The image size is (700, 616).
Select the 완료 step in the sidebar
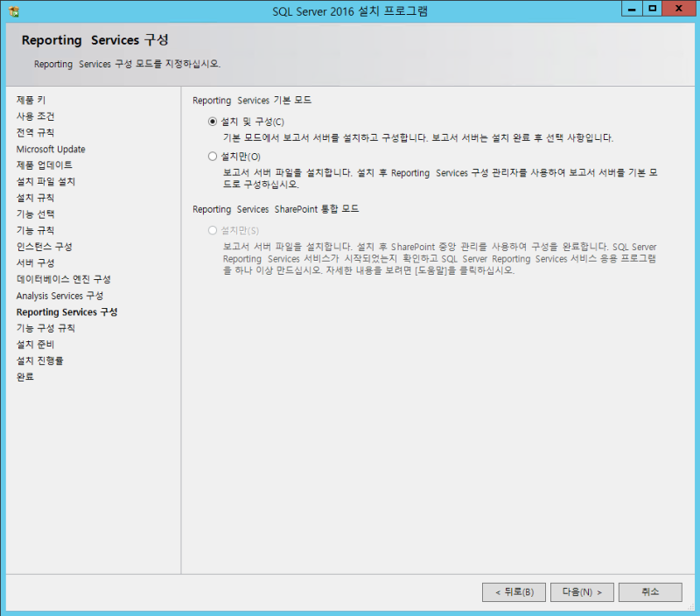click(25, 377)
